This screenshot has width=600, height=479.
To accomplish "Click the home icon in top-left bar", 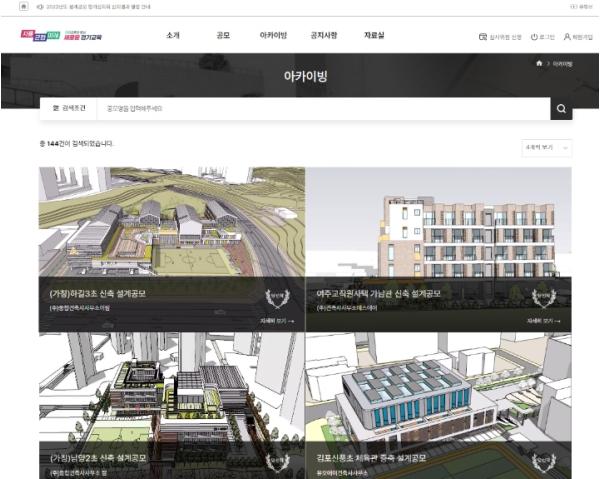I will coord(23,6).
